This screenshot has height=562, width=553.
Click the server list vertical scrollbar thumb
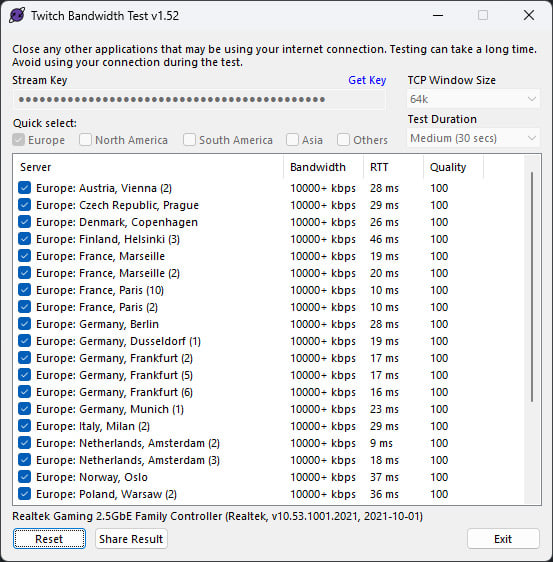click(x=532, y=287)
